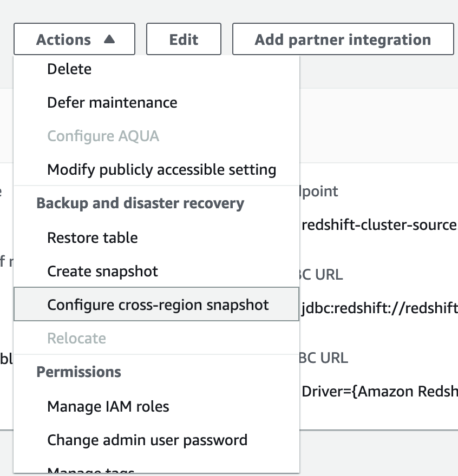The image size is (458, 476).
Task: Click the disabled Relocate option
Action: pos(76,339)
